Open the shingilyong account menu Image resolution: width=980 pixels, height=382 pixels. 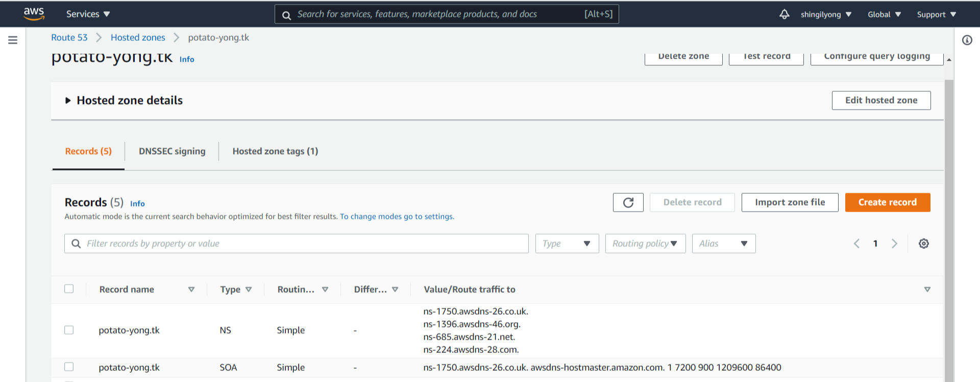pos(826,14)
